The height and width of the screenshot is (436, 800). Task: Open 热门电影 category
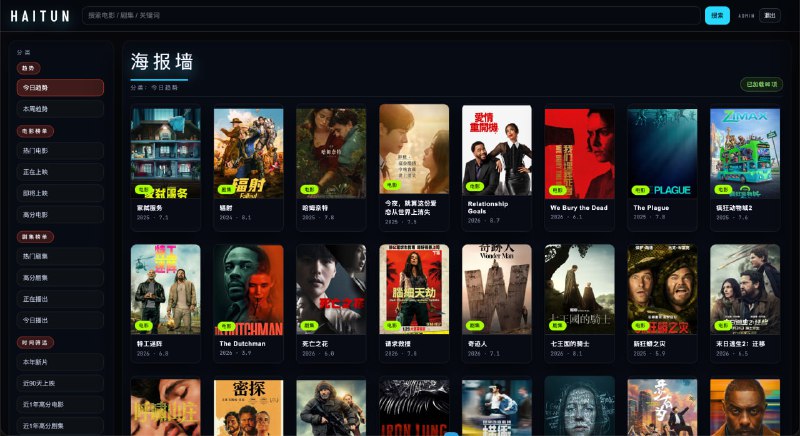[x=60, y=150]
